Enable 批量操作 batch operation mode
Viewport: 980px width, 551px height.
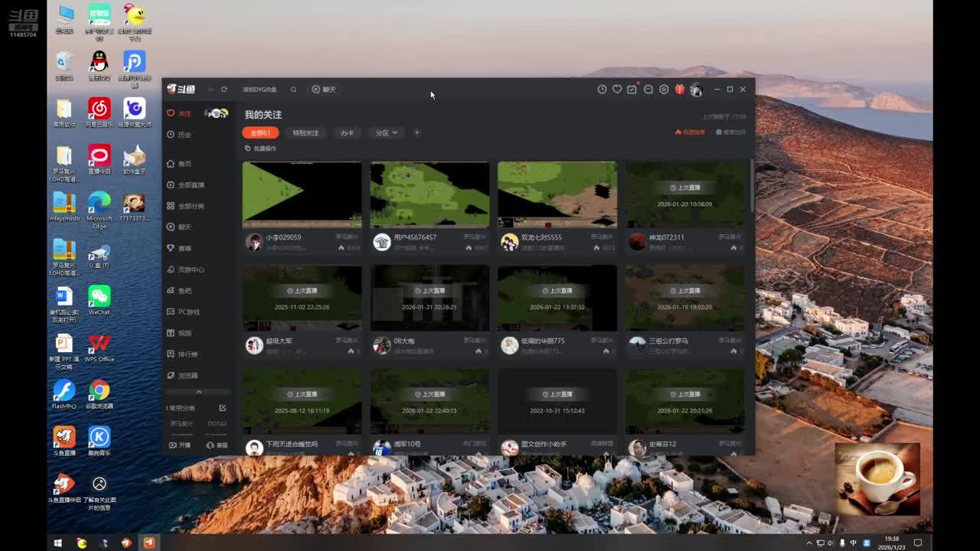coord(260,148)
